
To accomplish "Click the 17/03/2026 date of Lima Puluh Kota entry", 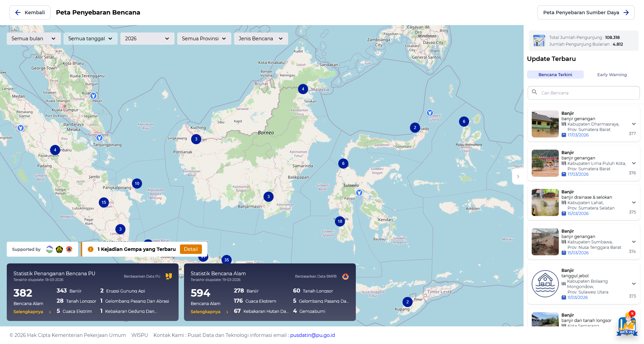I will click(578, 174).
